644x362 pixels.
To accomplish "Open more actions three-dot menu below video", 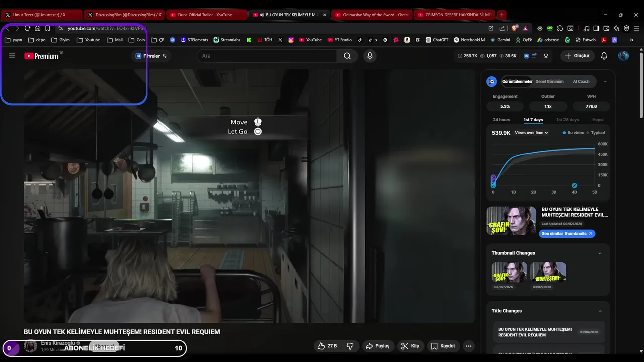I will (x=469, y=346).
